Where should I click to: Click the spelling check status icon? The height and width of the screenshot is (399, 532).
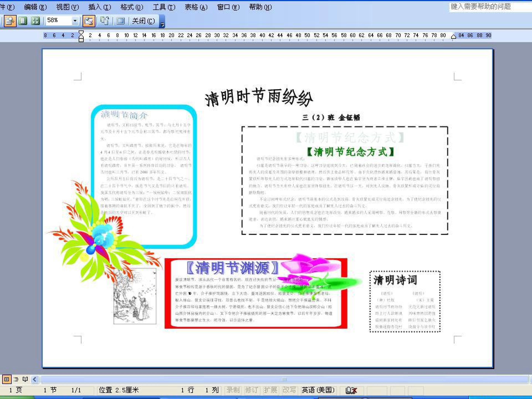pos(351,390)
